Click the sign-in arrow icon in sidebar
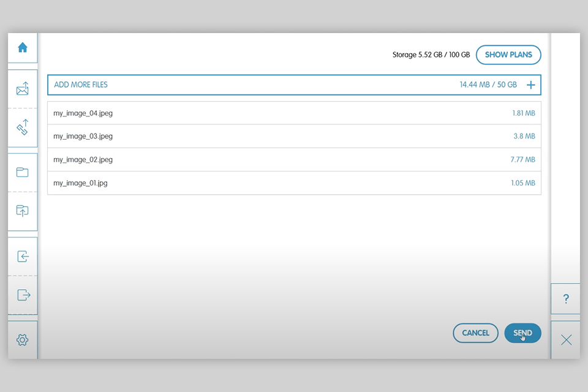The image size is (588, 392). (x=23, y=256)
